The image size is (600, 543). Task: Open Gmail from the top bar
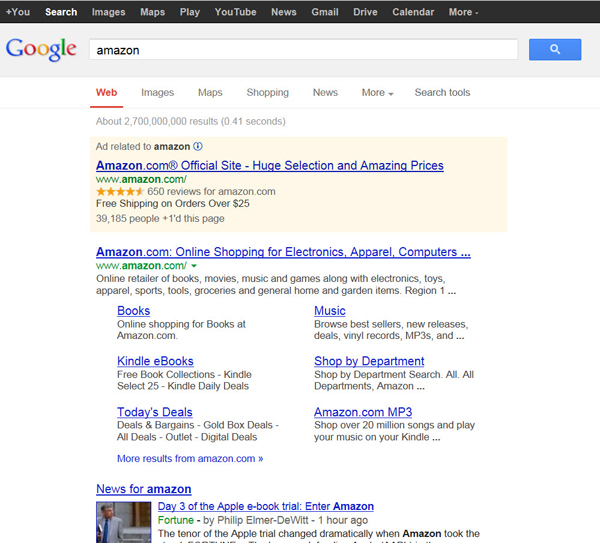[324, 12]
